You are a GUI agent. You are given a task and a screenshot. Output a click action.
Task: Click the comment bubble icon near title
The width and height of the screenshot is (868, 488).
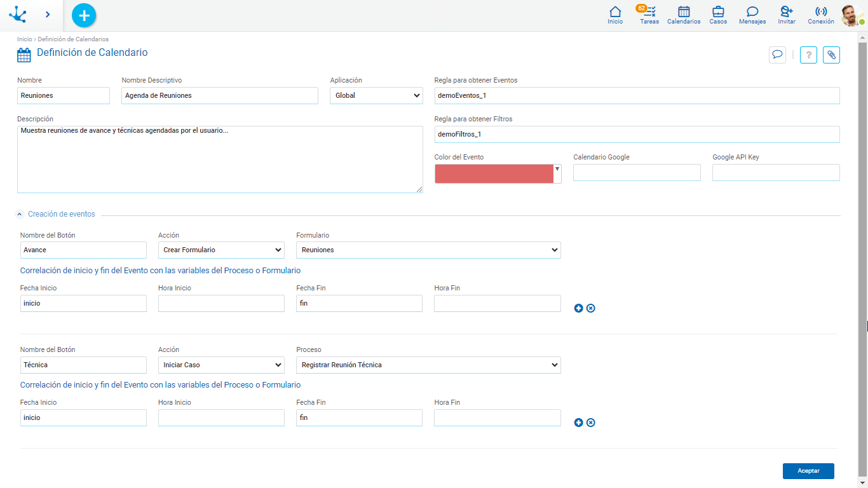click(777, 55)
